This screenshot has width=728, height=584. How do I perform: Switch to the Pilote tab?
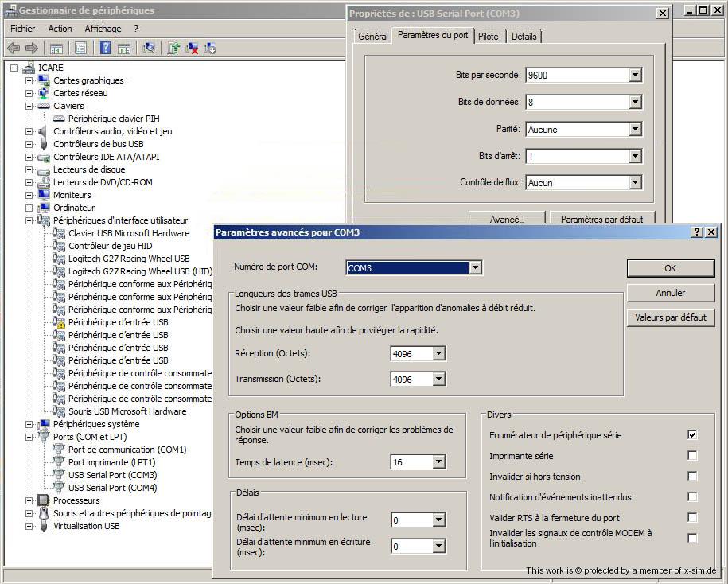coord(489,37)
